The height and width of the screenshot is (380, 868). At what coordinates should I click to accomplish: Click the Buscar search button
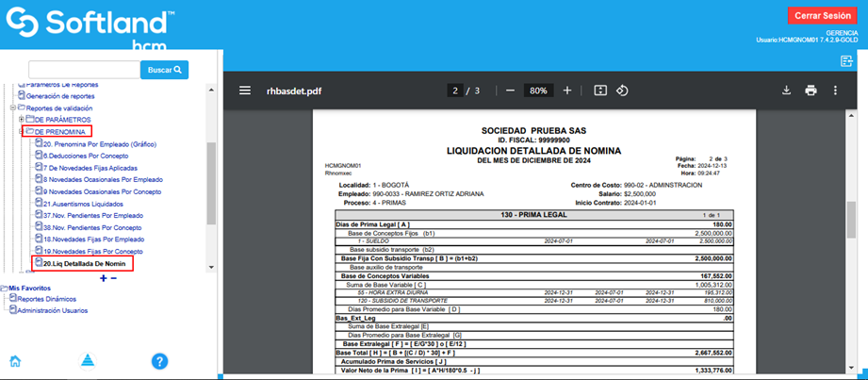(x=164, y=70)
